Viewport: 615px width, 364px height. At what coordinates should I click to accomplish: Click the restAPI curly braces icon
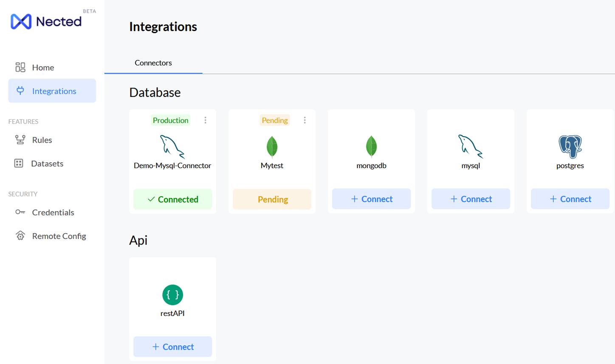(172, 295)
